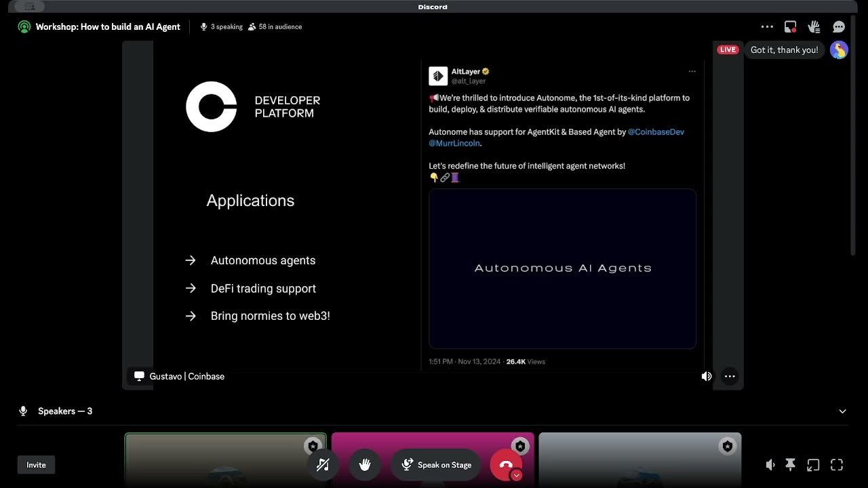Click the sound output icon near fullscreen controls
The width and height of the screenshot is (868, 488).
(770, 464)
